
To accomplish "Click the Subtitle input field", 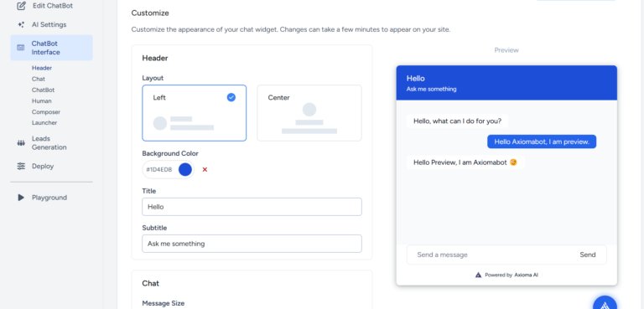I will pyautogui.click(x=252, y=244).
